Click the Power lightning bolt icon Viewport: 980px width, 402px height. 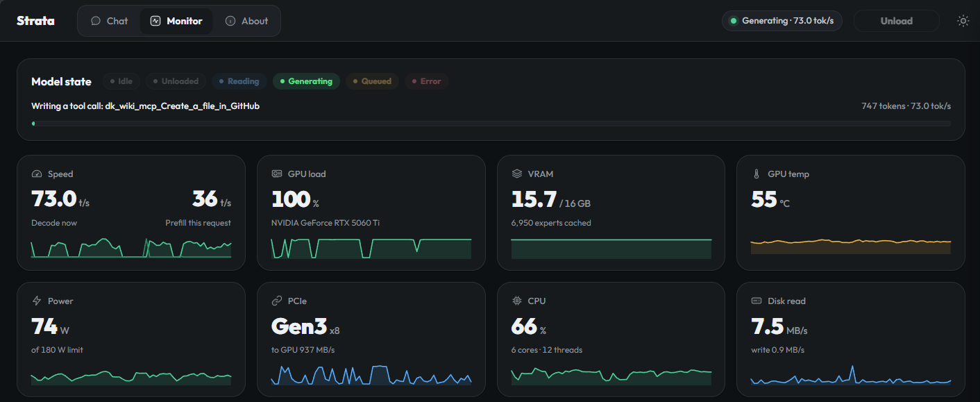tap(37, 301)
